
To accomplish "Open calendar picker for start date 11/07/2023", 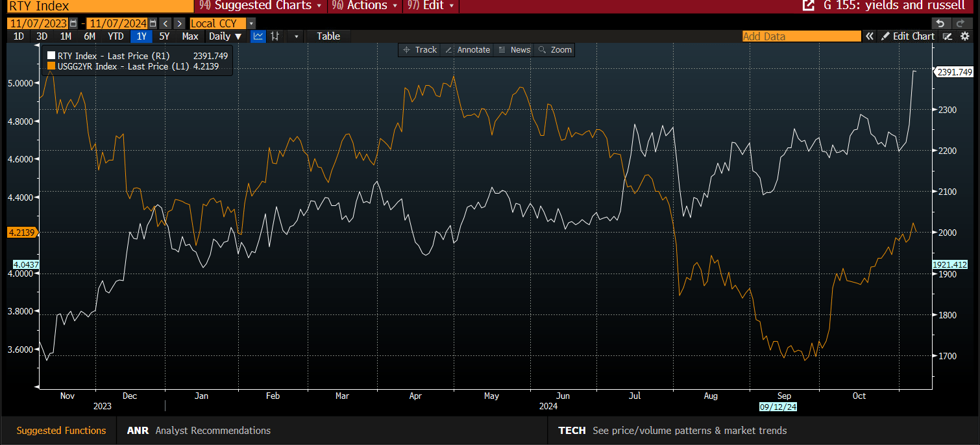I will coord(73,23).
